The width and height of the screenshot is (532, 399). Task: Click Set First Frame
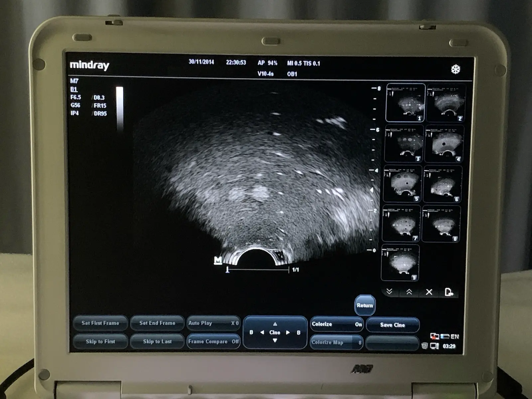pyautogui.click(x=100, y=323)
